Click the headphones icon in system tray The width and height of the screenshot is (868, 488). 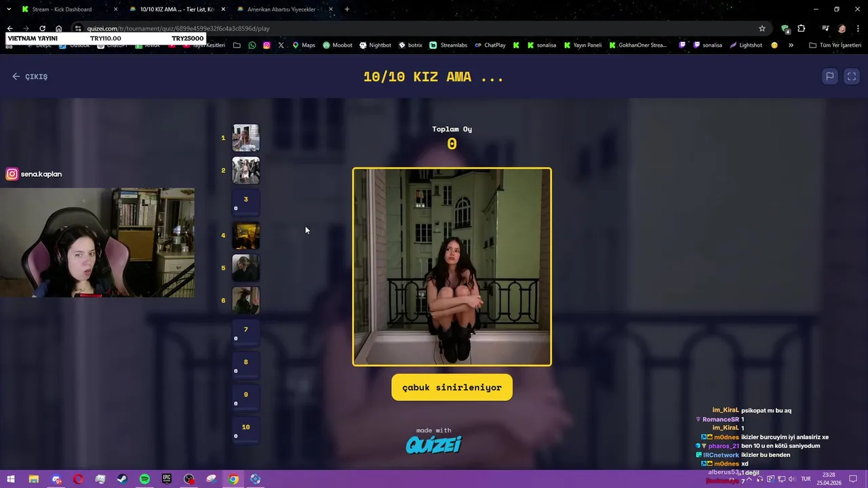pyautogui.click(x=761, y=479)
